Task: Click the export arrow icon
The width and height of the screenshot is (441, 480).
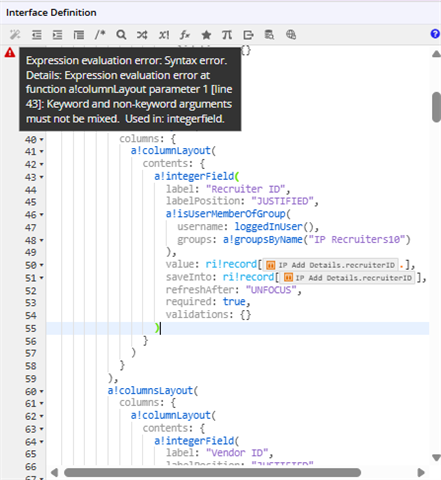Action: click(x=248, y=35)
